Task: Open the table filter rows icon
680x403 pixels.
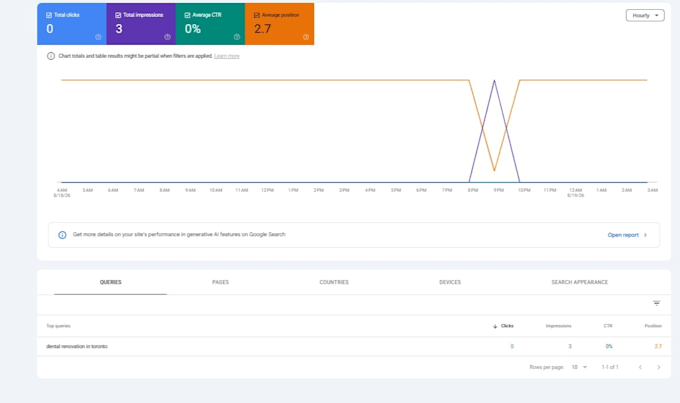Action: coord(657,303)
